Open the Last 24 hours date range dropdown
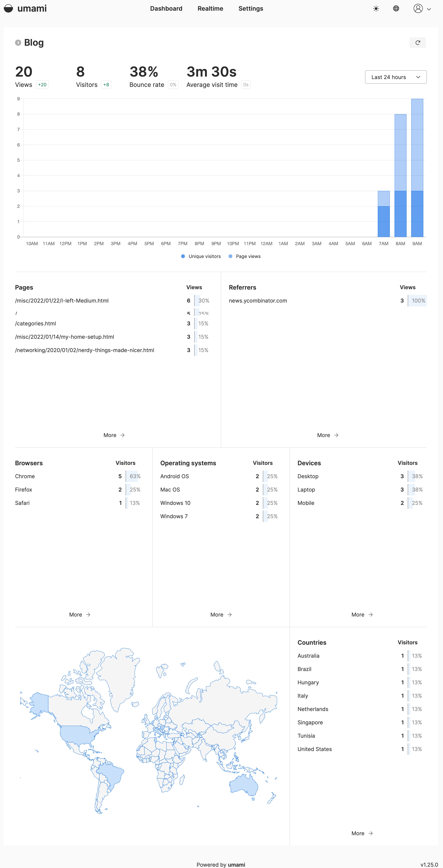This screenshot has height=868, width=443. [x=396, y=77]
